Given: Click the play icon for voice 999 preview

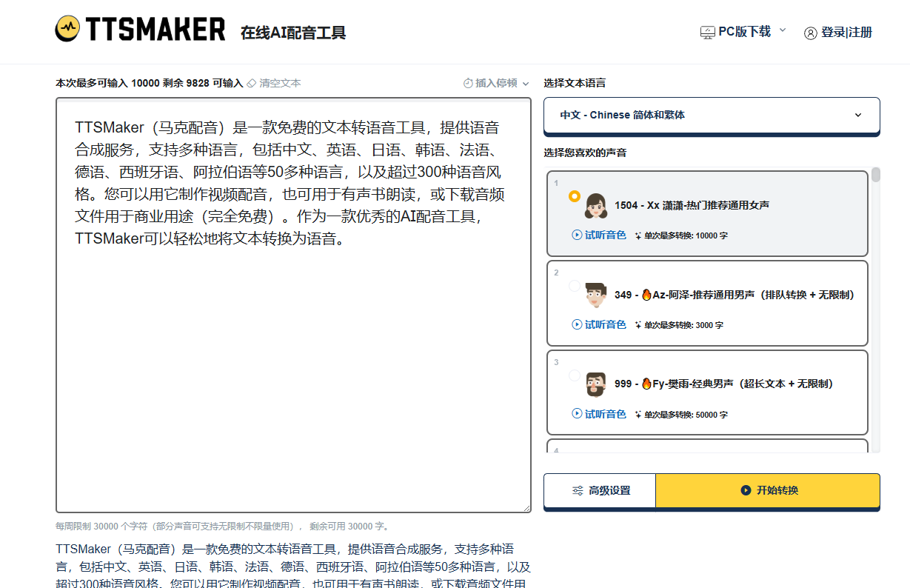Looking at the screenshot, I should coord(578,413).
